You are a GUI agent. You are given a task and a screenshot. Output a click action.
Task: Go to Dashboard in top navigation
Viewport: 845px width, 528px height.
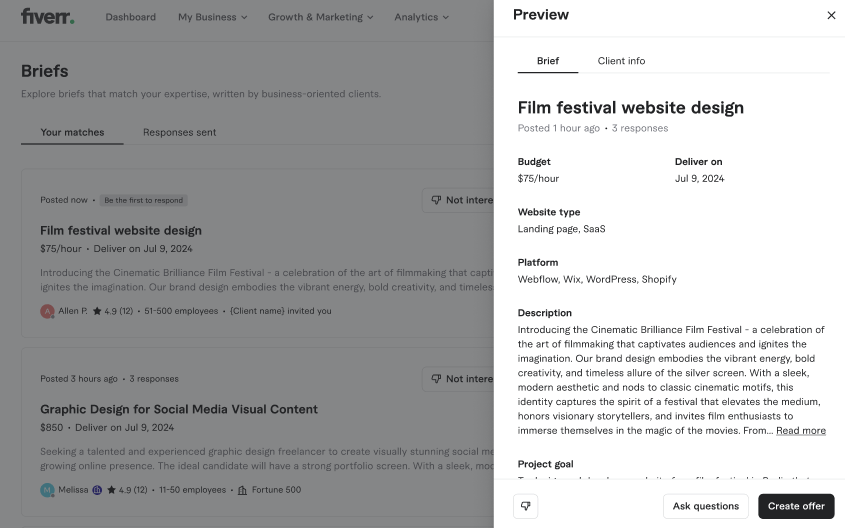130,17
